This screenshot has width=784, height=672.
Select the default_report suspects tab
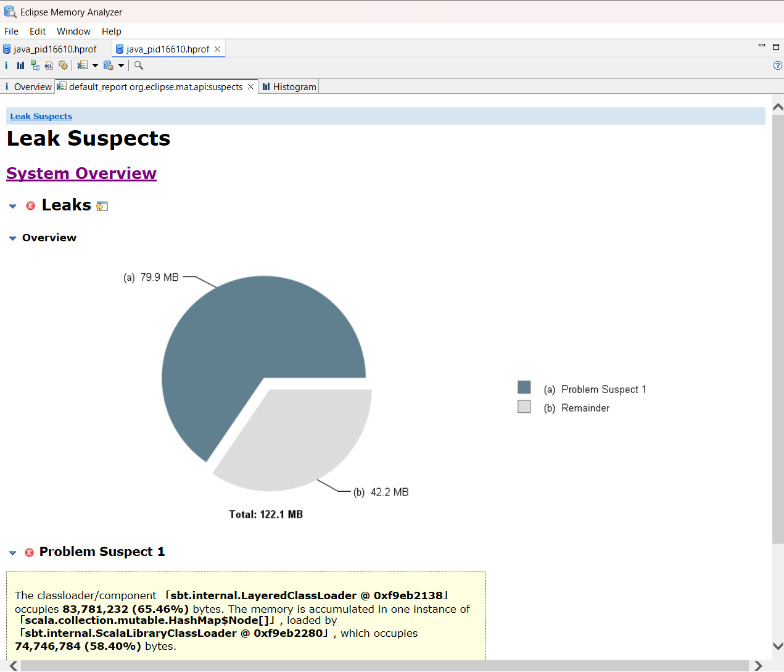point(155,87)
